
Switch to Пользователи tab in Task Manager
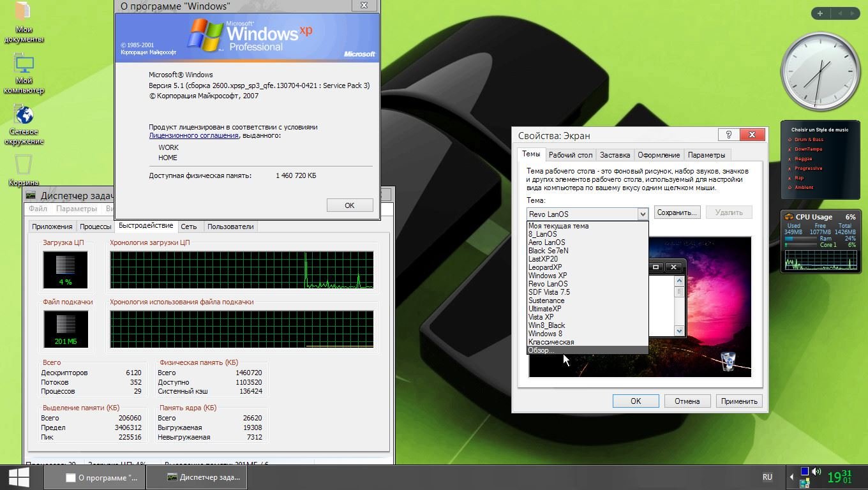point(230,226)
